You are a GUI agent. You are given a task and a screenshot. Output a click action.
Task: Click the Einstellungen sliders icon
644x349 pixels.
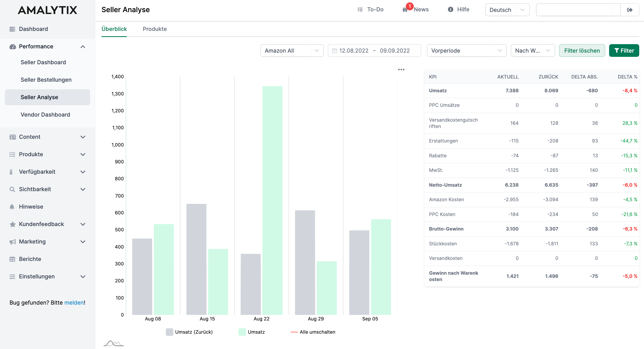click(12, 277)
